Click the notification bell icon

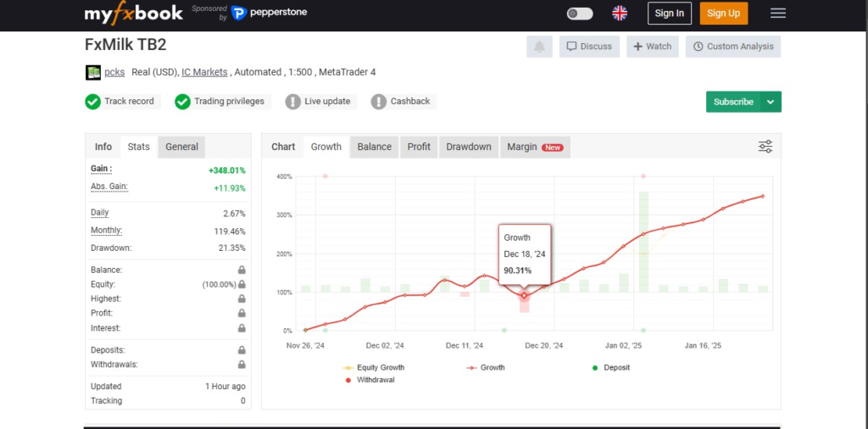(x=538, y=47)
